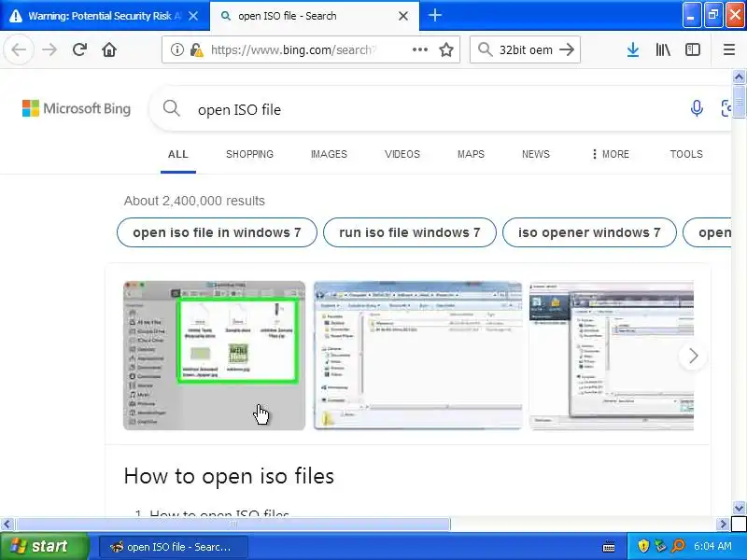Image resolution: width=747 pixels, height=560 pixels.
Task: Click the How to open iso files heading
Action: tap(229, 476)
